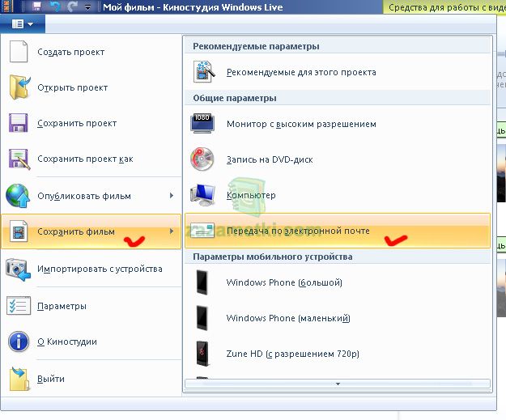The image size is (506, 420).
Task: Open the blue application menu button
Action: [x=23, y=23]
